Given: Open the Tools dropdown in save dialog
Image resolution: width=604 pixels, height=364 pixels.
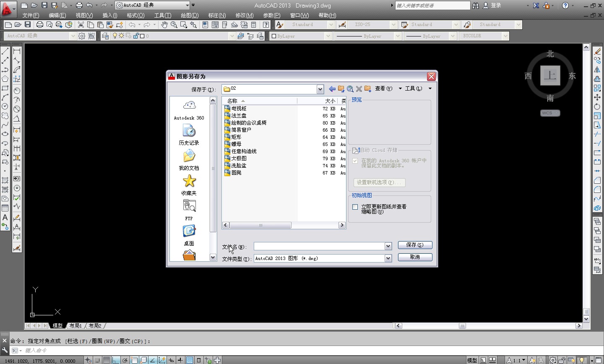Looking at the screenshot, I should [418, 88].
